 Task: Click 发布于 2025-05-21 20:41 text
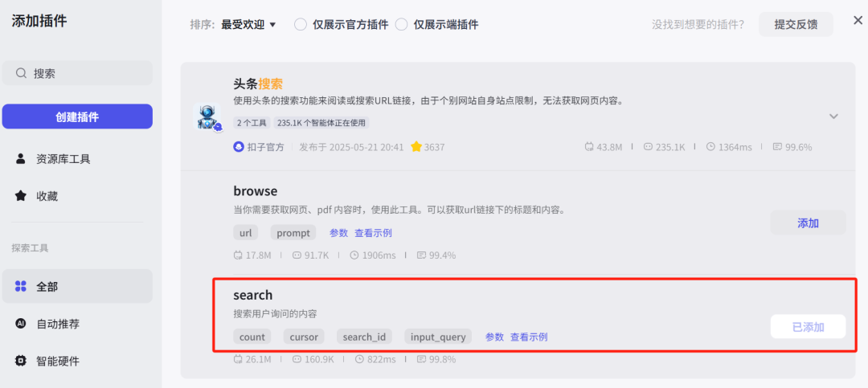point(351,147)
